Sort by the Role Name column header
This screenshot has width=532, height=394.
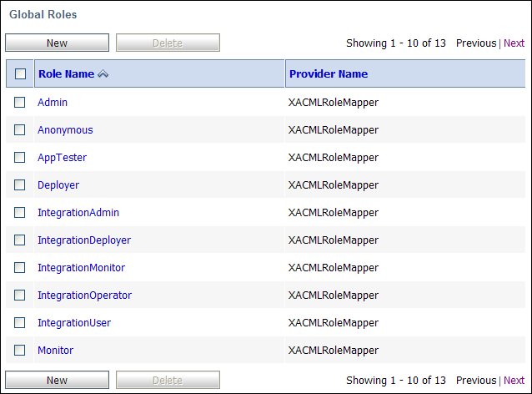[66, 73]
